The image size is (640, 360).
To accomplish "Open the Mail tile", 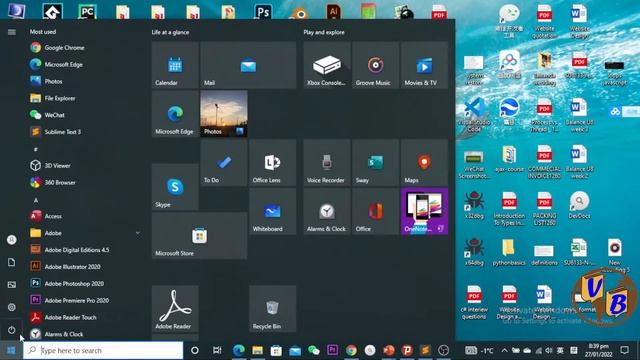I will 248,65.
